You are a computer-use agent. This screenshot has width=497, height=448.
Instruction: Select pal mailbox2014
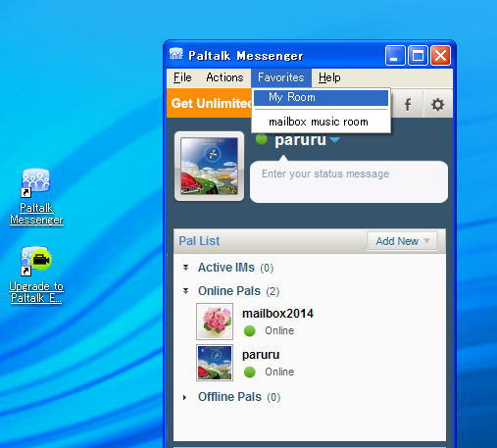(277, 314)
